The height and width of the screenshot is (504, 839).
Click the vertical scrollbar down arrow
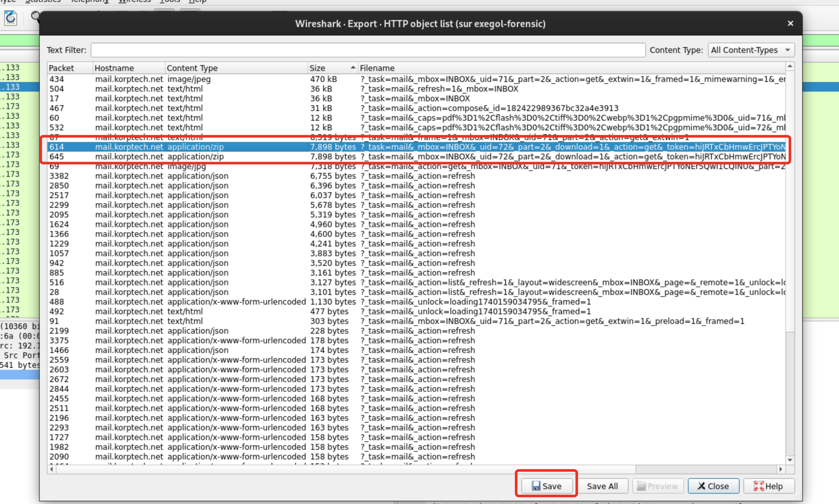coord(790,460)
